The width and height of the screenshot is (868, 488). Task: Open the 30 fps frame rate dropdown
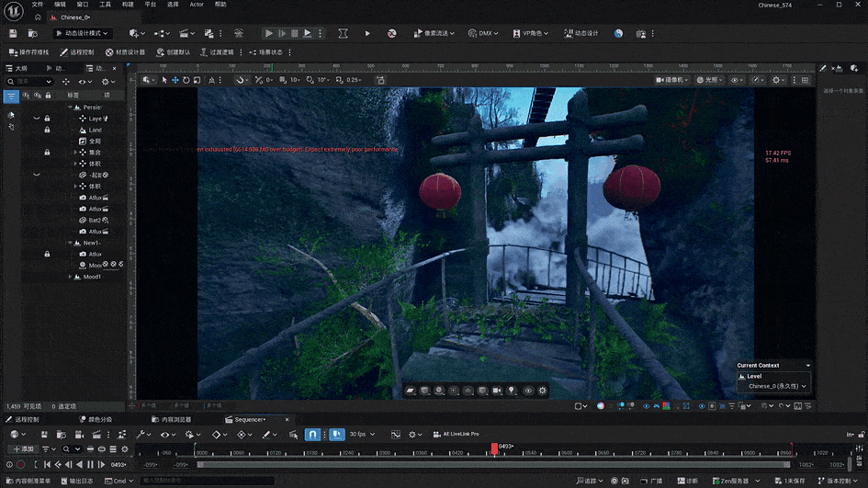362,435
